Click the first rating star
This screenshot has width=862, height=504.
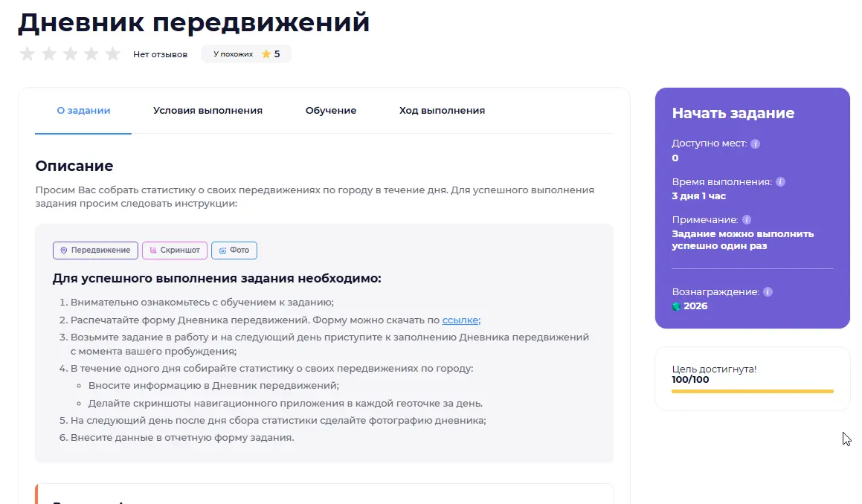click(27, 54)
